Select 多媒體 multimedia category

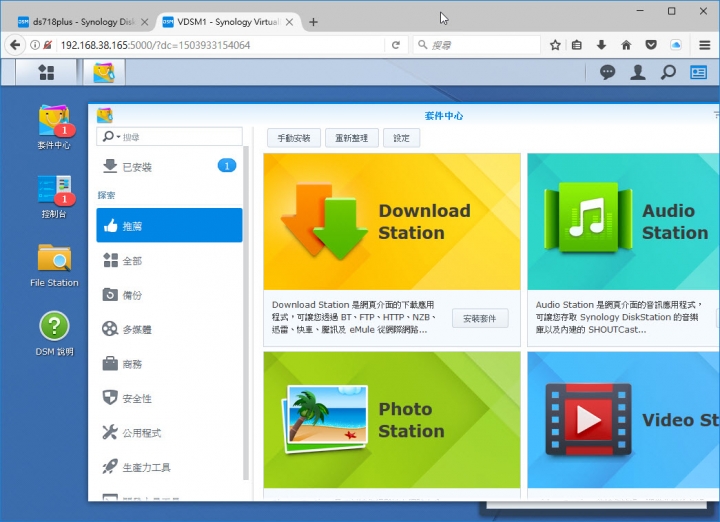pyautogui.click(x=169, y=329)
